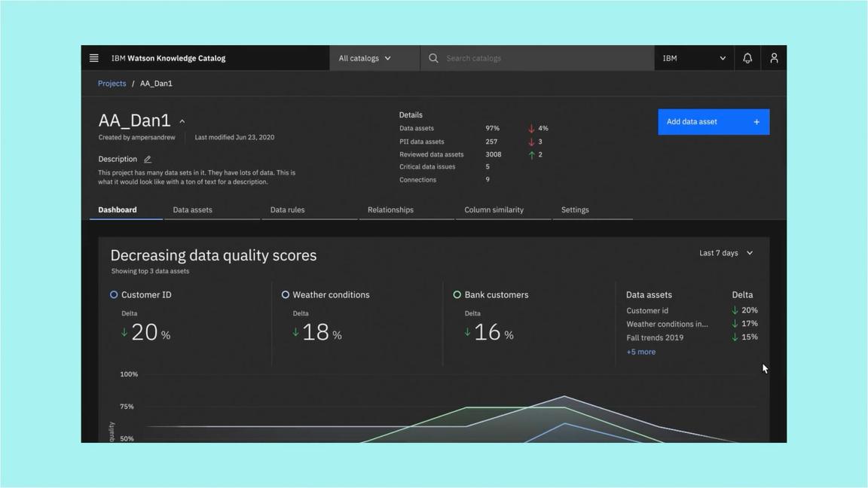This screenshot has height=488, width=868.
Task: Go to Projects breadcrumb link
Action: (x=112, y=84)
